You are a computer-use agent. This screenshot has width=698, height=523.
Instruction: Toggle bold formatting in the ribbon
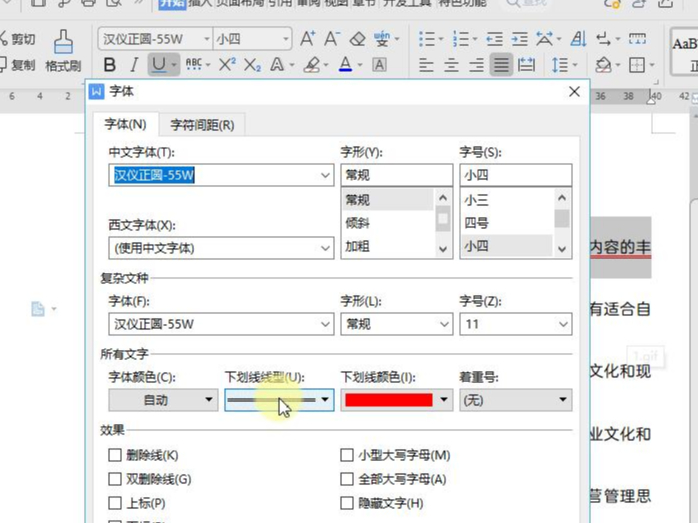[110, 65]
